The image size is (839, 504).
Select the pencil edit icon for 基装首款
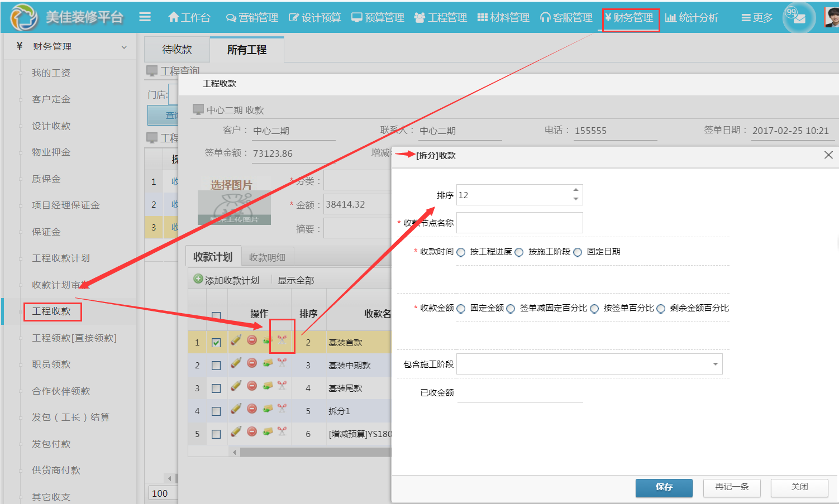pos(235,340)
